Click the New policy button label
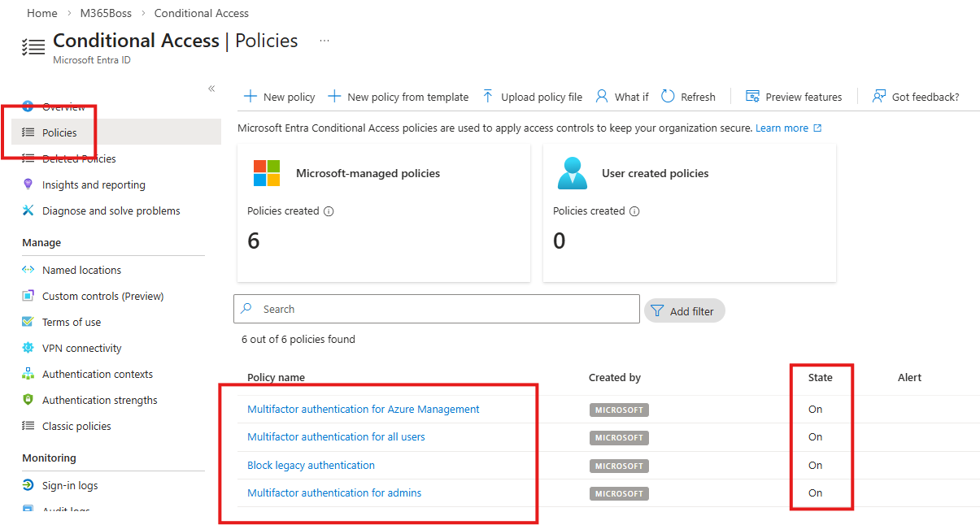The image size is (980, 525). [289, 97]
